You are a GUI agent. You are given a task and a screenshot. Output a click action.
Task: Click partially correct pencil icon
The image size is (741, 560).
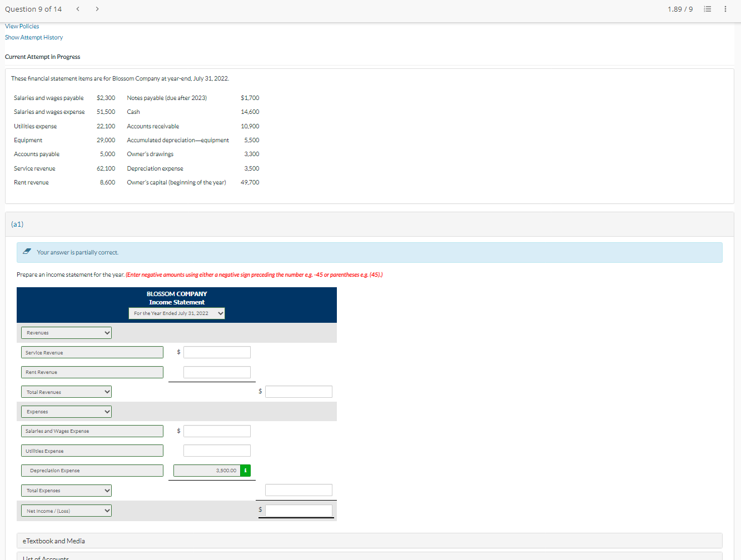27,252
